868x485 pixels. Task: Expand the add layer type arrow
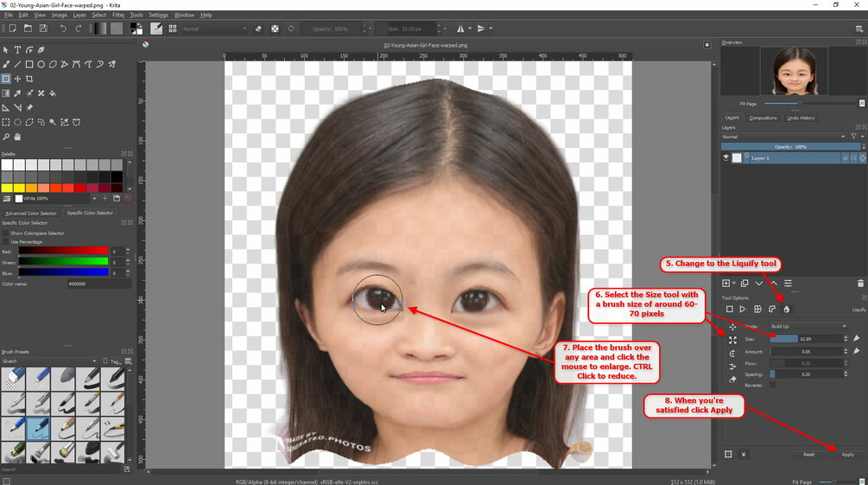[x=734, y=284]
